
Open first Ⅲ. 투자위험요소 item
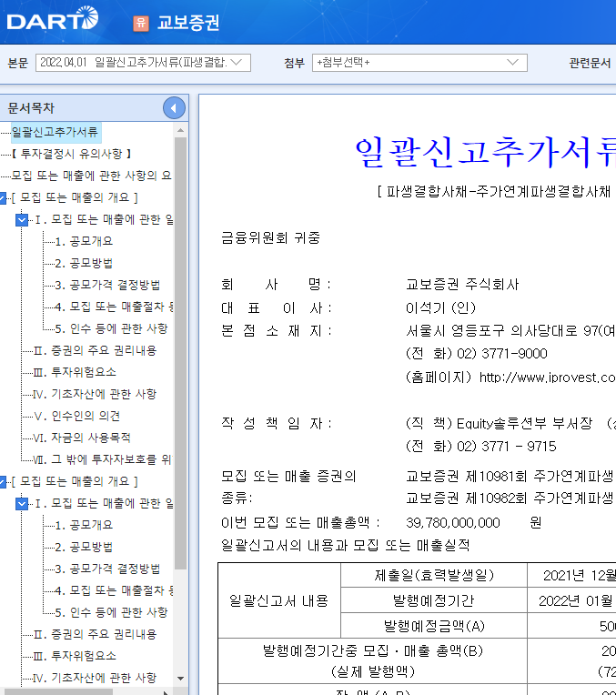point(75,372)
